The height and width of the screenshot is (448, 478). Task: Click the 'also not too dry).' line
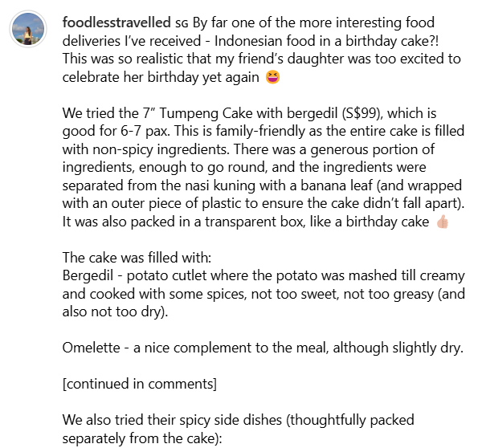click(115, 312)
